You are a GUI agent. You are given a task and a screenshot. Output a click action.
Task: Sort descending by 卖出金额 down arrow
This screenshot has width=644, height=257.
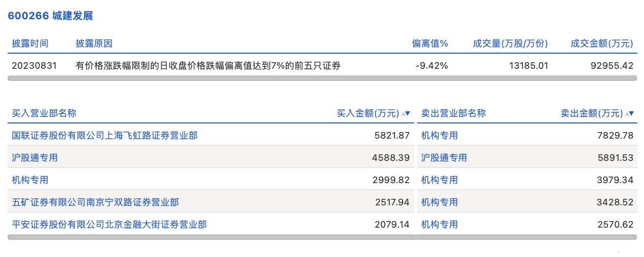632,114
